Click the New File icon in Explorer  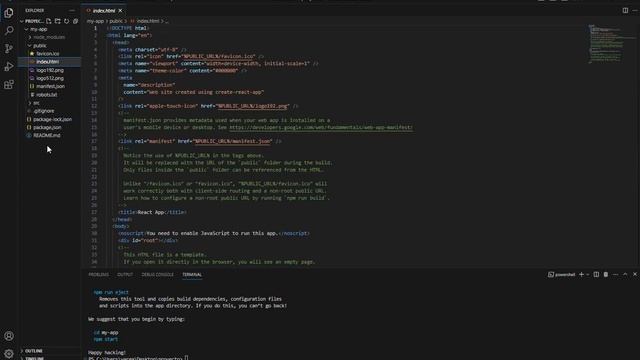point(49,21)
